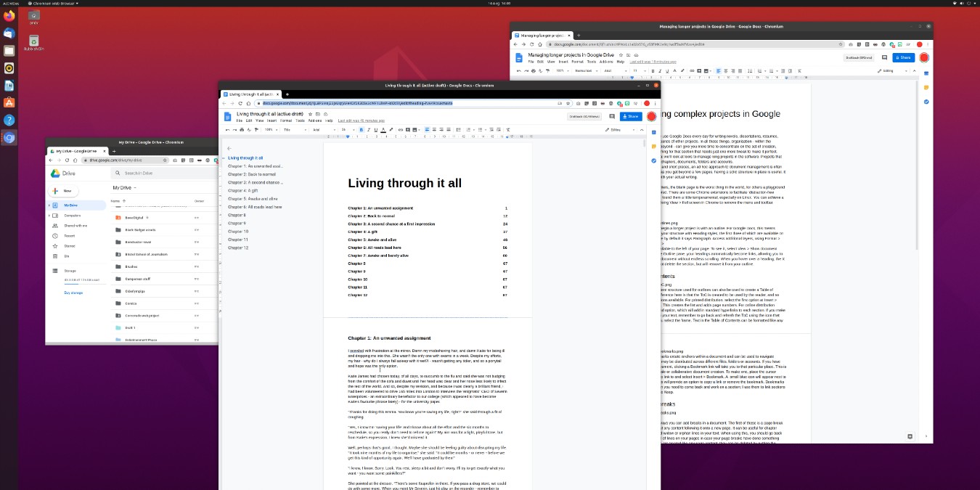This screenshot has width=980, height=490.
Task: Run the Spelling and grammar check icon
Action: point(248,130)
